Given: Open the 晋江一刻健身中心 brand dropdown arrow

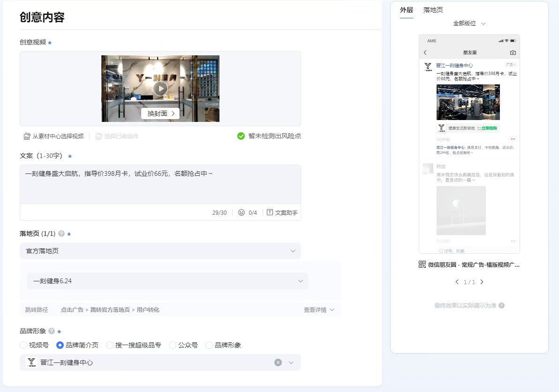Looking at the screenshot, I should tap(291, 362).
